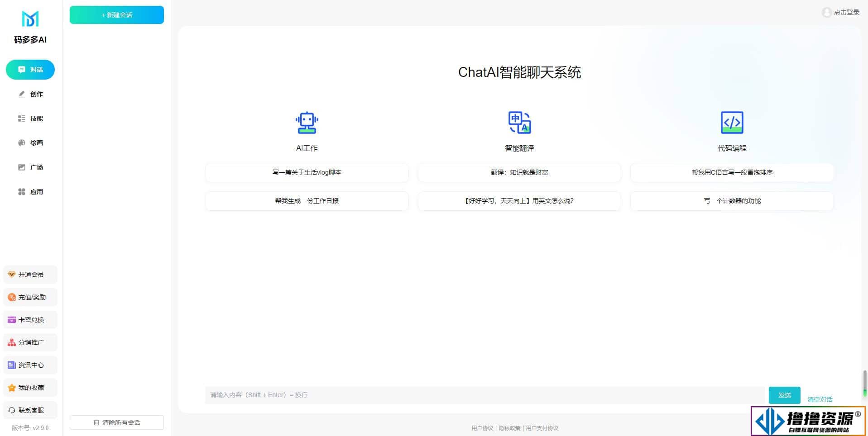The image size is (868, 436).
Task: Open the 应用 apps section
Action: click(30, 192)
